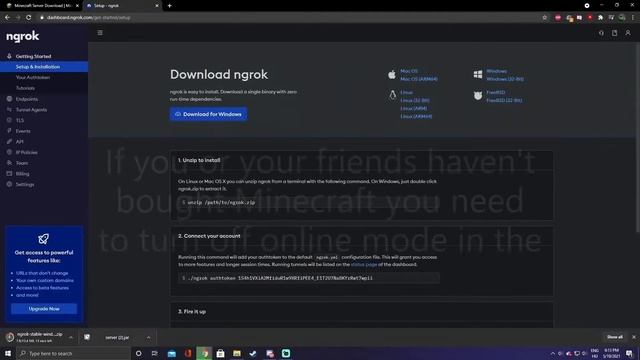This screenshot has height=360, width=640.
Task: Open Tunnel Agents sidebar section
Action: (31, 109)
